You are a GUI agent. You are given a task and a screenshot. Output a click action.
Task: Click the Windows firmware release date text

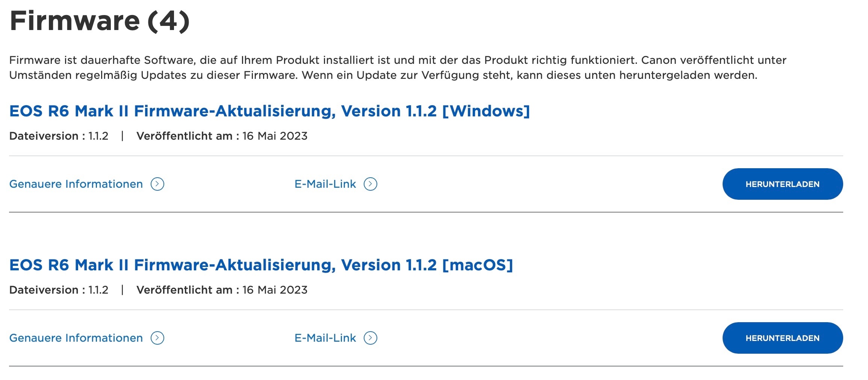coord(222,136)
